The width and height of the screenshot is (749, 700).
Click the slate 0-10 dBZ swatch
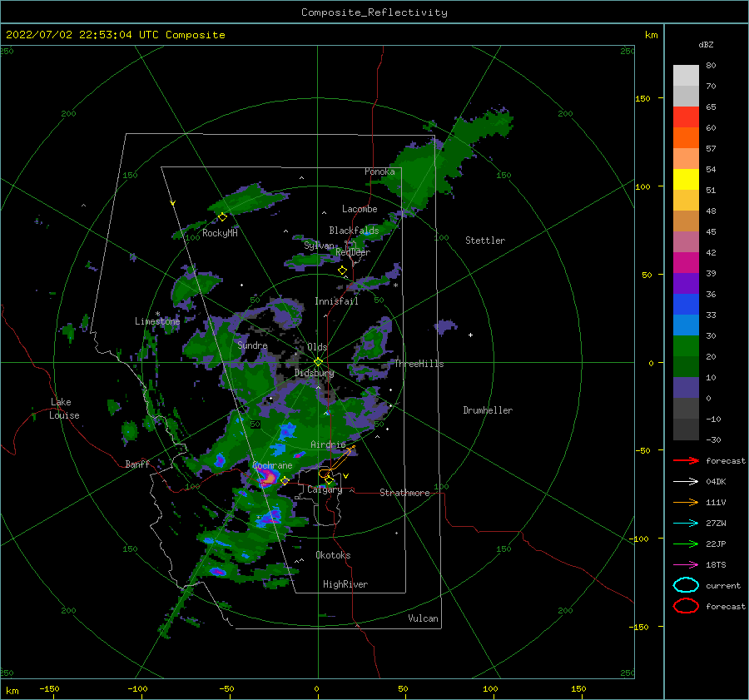point(686,388)
